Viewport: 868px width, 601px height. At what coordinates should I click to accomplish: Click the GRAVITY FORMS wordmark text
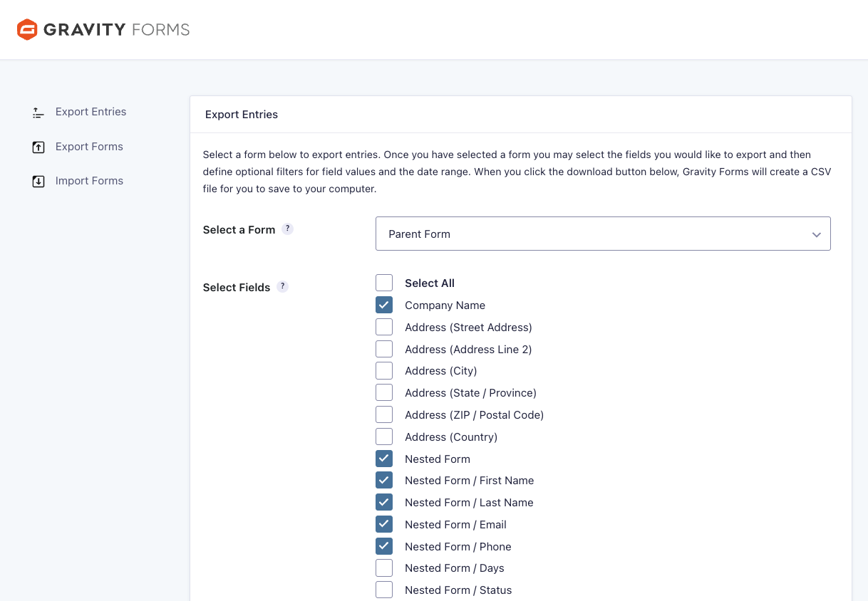117,30
